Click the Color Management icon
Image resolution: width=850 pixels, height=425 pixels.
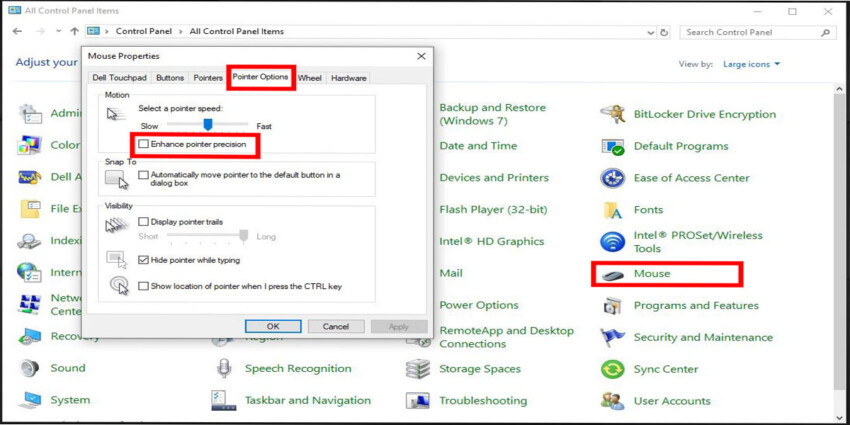[x=29, y=145]
